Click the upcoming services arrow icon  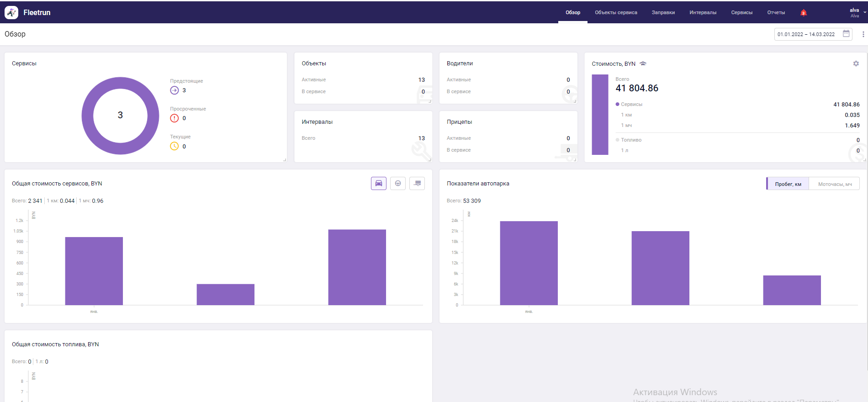(175, 90)
